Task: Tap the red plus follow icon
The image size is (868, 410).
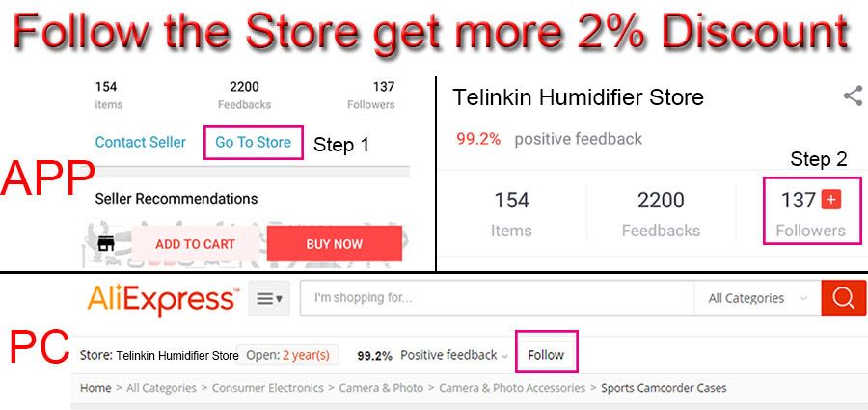Action: (x=831, y=200)
